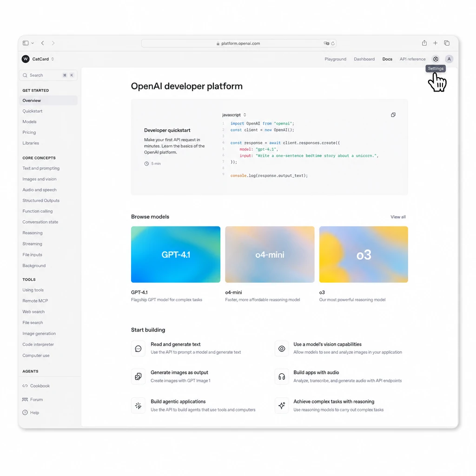This screenshot has width=476, height=476.
Task: Open Audio and speech guide
Action: 39,190
